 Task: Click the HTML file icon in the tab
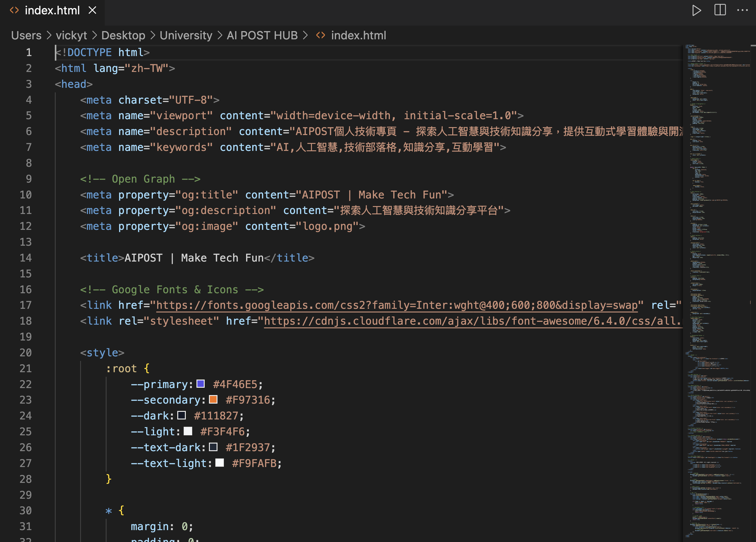point(14,10)
